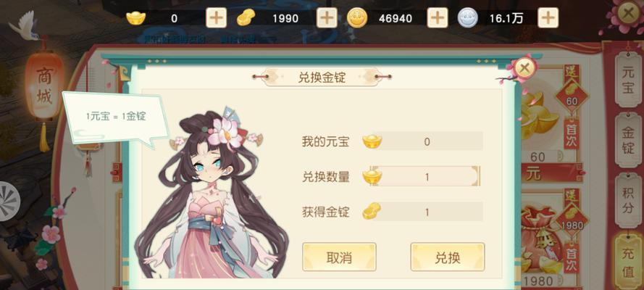This screenshot has height=290, width=644.
Task: Click the gold yuanbao ingot icon in top bar
Action: pos(136,18)
